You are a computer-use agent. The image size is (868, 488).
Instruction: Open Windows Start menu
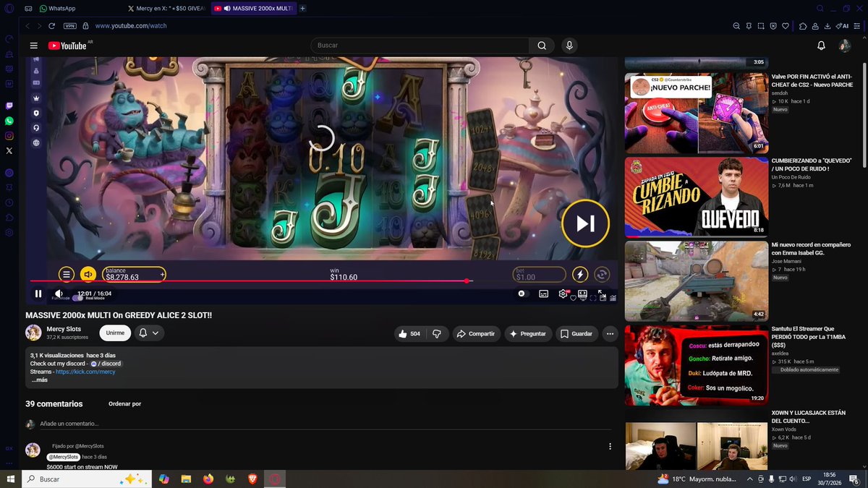(x=11, y=479)
